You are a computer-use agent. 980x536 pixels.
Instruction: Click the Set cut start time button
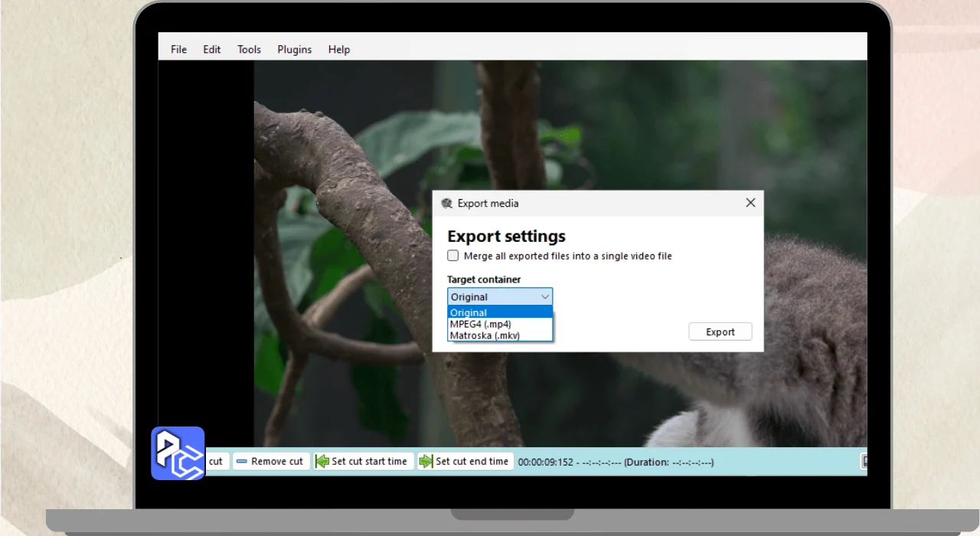click(363, 461)
